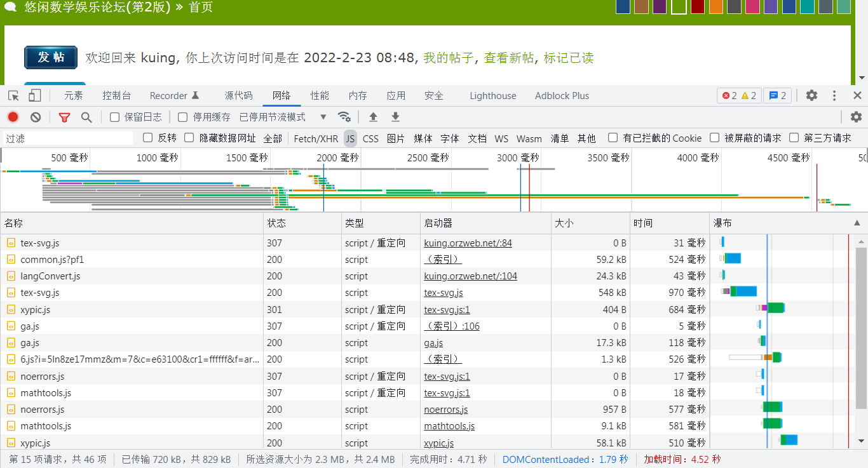This screenshot has width=868, height=468.
Task: Click script file icon for common.js?pf1
Action: 11,259
